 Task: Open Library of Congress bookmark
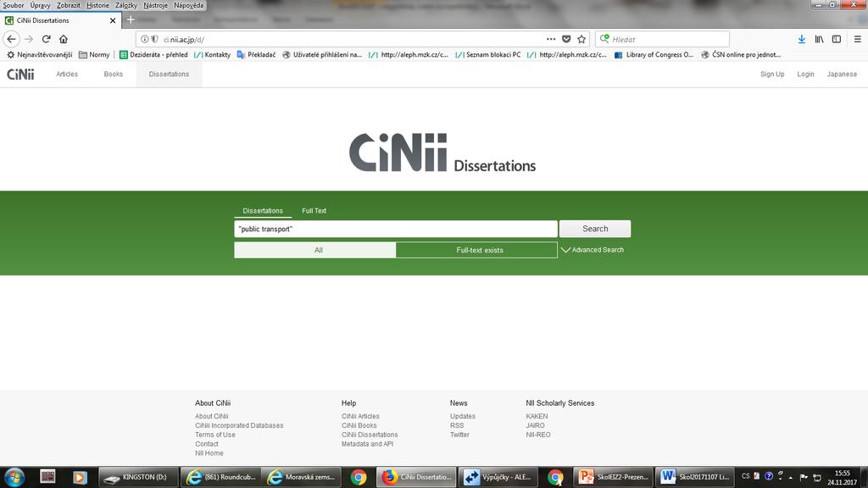654,55
